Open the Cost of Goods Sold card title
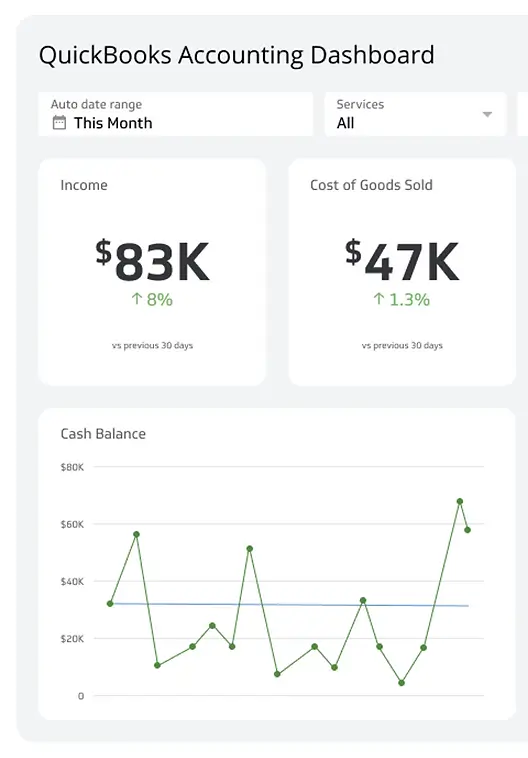 point(371,185)
